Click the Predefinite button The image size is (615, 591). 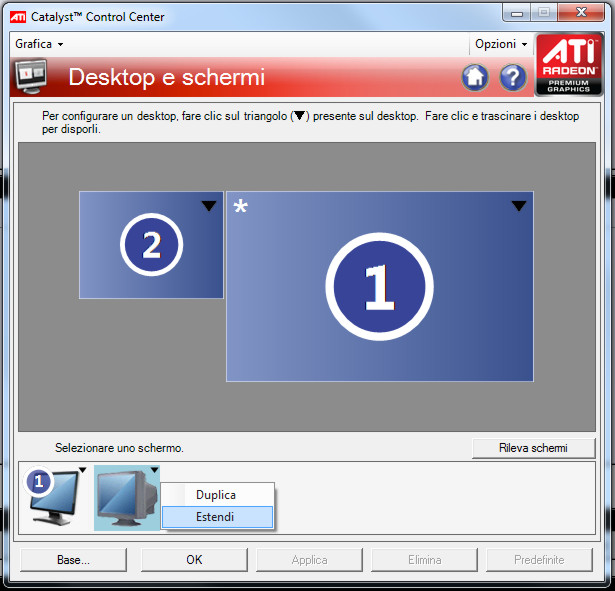click(x=539, y=560)
